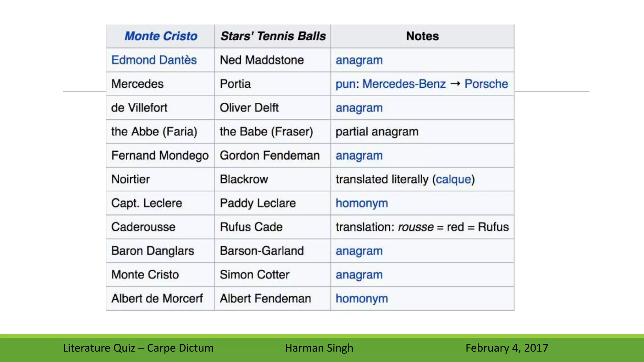Select the Stars' Tennis Balls column header
This screenshot has width=644, height=362.
273,36
